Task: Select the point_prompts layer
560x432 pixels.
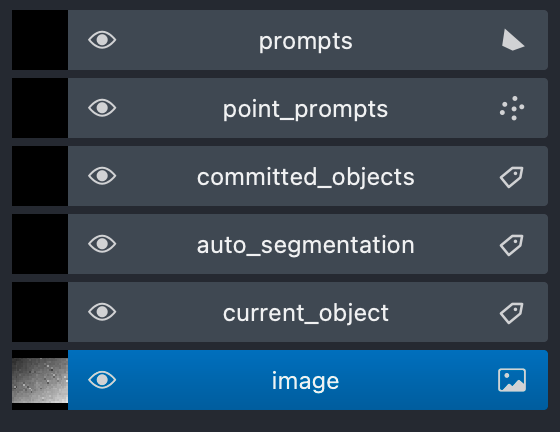Action: [305, 109]
